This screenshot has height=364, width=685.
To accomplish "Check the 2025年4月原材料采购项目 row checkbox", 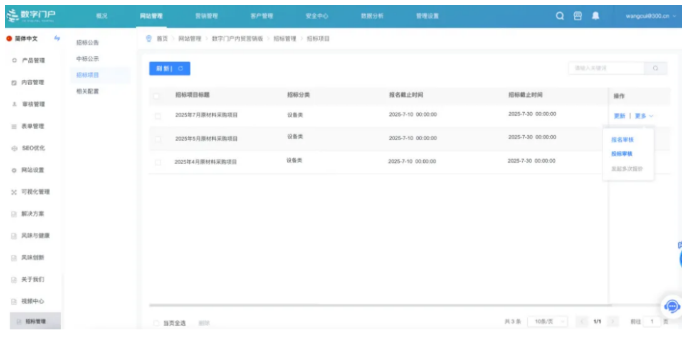I will tap(158, 162).
